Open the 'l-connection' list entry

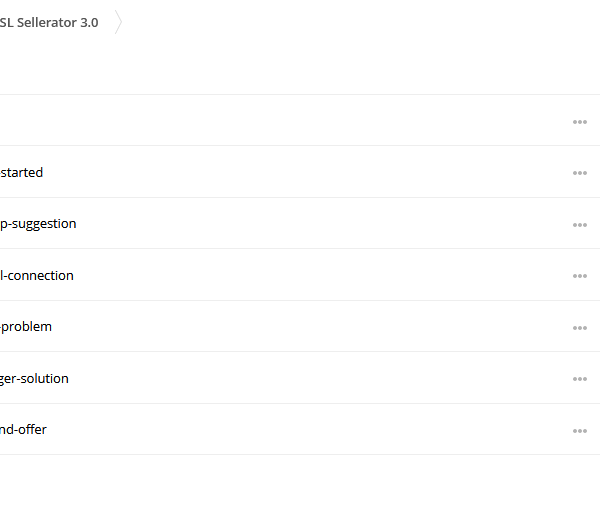(x=37, y=275)
